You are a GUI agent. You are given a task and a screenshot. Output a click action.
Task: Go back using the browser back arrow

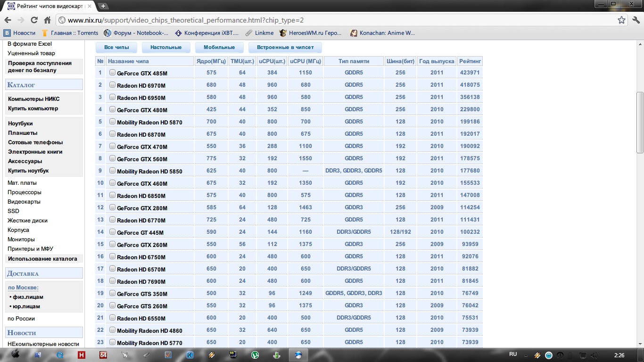pos(8,20)
